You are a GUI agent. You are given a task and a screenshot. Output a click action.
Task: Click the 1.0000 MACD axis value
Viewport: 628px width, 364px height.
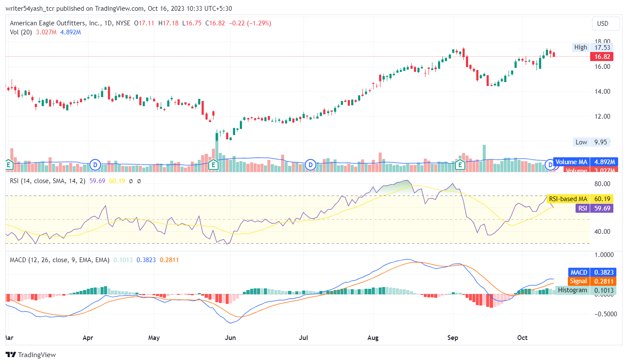coord(604,255)
